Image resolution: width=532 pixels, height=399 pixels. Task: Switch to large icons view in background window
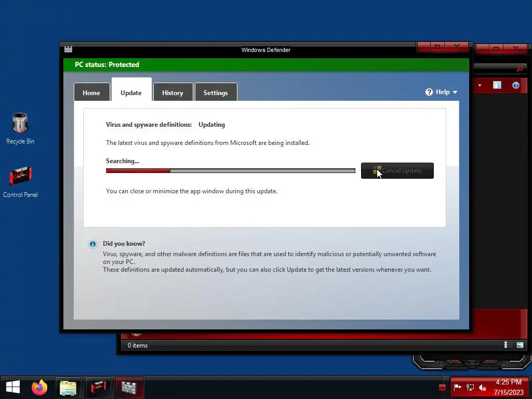pyautogui.click(x=520, y=345)
